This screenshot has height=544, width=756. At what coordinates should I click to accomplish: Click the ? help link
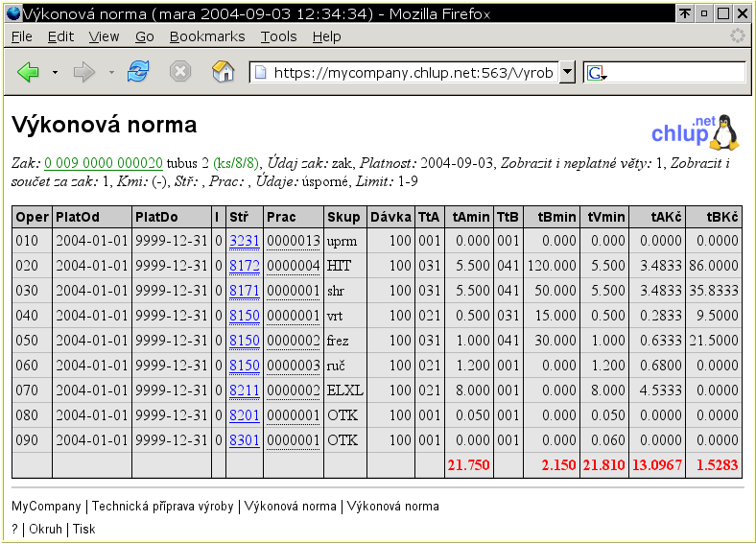pyautogui.click(x=14, y=529)
